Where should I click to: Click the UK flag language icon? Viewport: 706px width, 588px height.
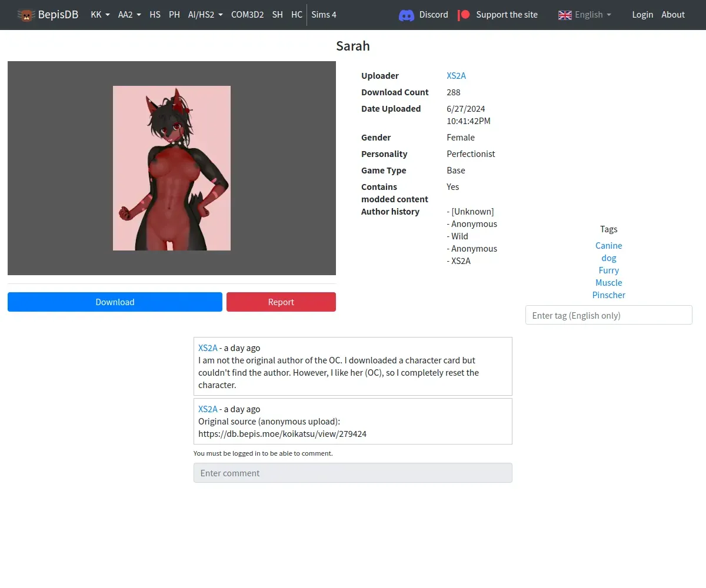(x=565, y=15)
